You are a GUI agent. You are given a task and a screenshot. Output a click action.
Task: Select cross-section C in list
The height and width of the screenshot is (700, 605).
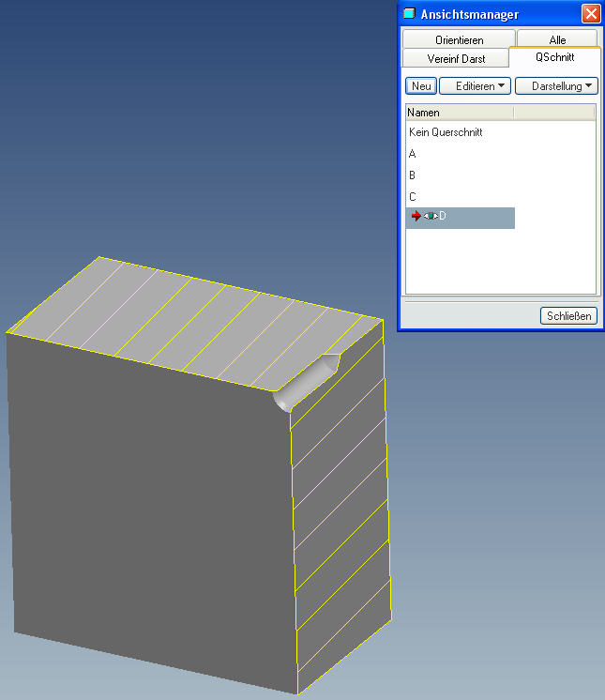click(x=413, y=196)
